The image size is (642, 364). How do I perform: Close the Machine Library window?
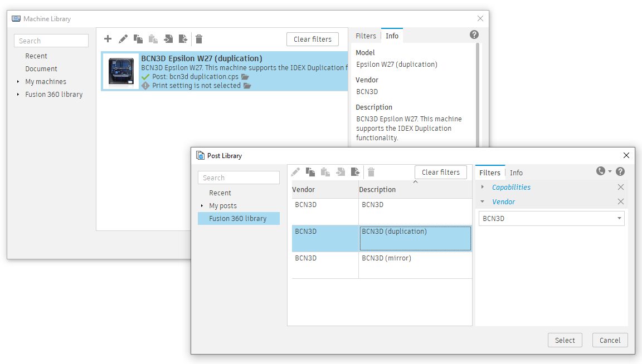(x=480, y=18)
